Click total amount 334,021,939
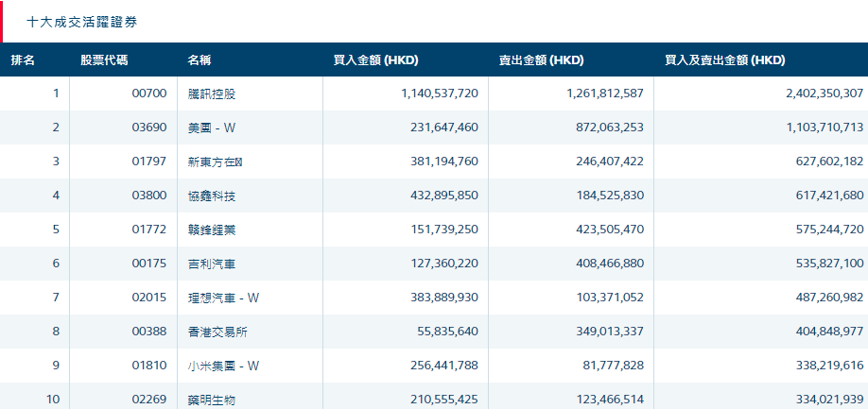The height and width of the screenshot is (409, 868). 829,400
